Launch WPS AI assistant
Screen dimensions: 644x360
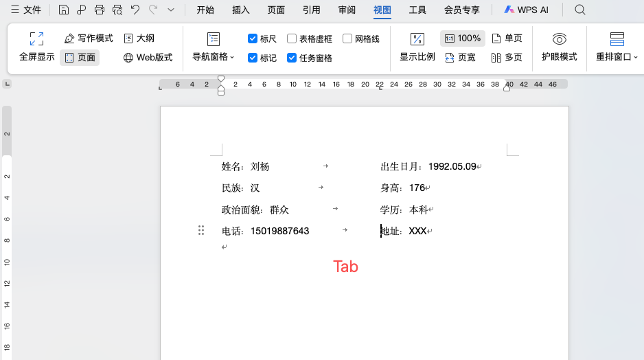point(526,10)
